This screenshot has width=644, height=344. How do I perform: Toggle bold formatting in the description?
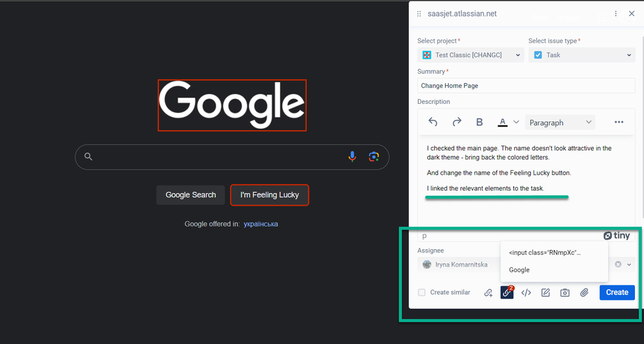point(480,122)
